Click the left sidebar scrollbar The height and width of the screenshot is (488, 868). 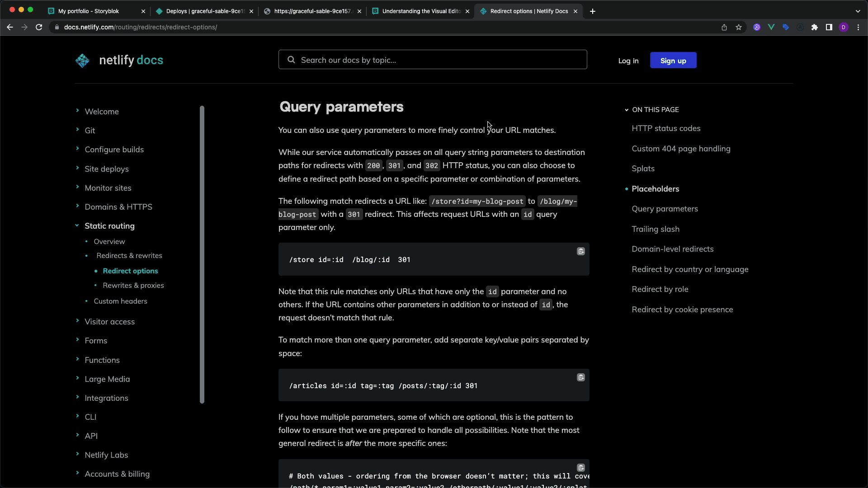click(x=202, y=254)
